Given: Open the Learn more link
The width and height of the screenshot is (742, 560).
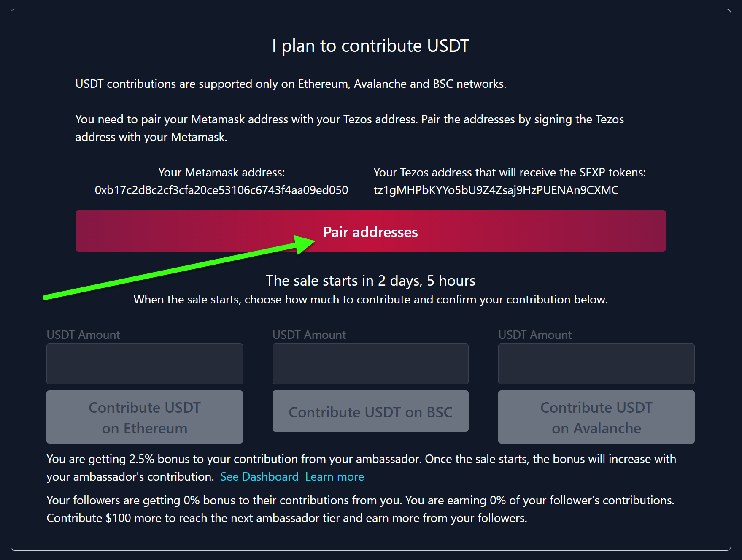Looking at the screenshot, I should click(x=335, y=476).
